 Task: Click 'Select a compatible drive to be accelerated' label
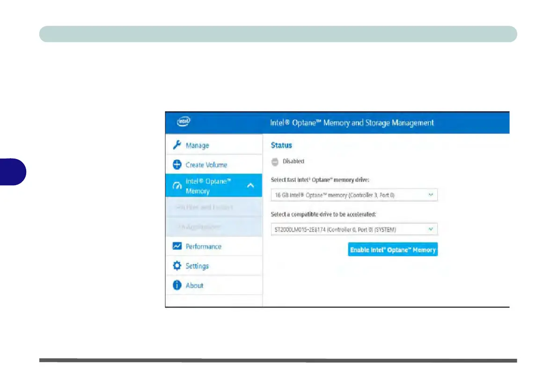pyautogui.click(x=323, y=214)
